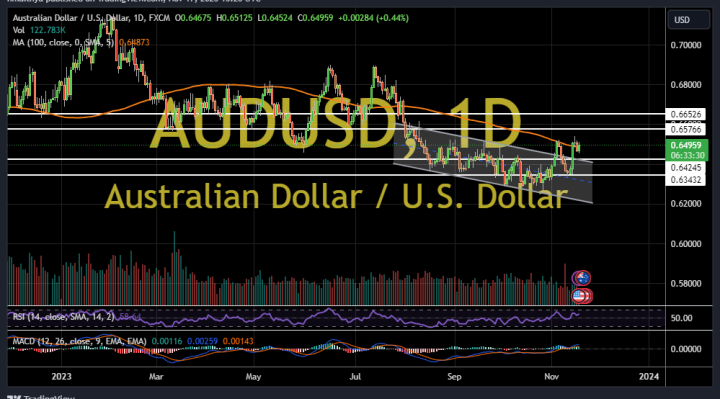Click the orange MA value 0.64873

click(x=134, y=42)
